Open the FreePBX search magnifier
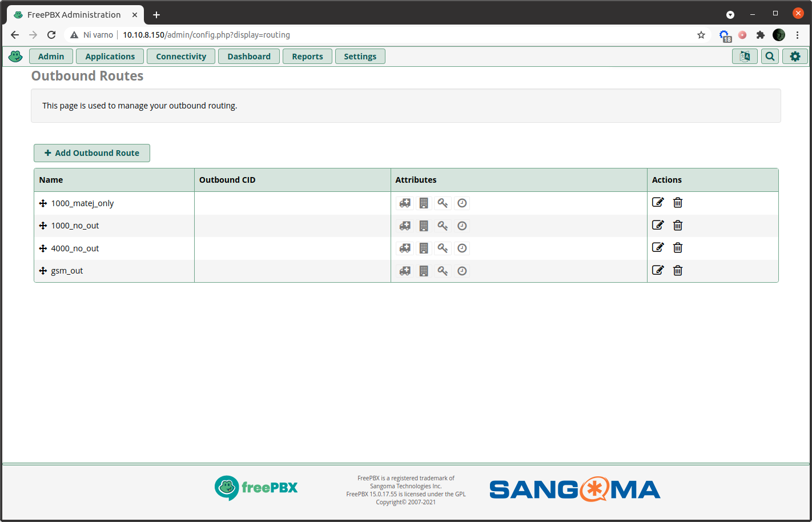Image resolution: width=812 pixels, height=522 pixels. pos(770,56)
